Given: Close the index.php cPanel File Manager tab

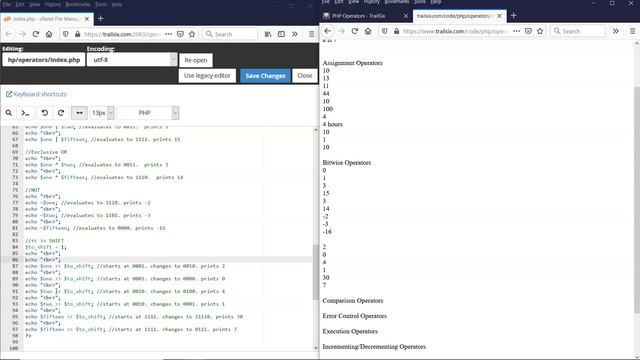Looking at the screenshot, I should point(87,19).
